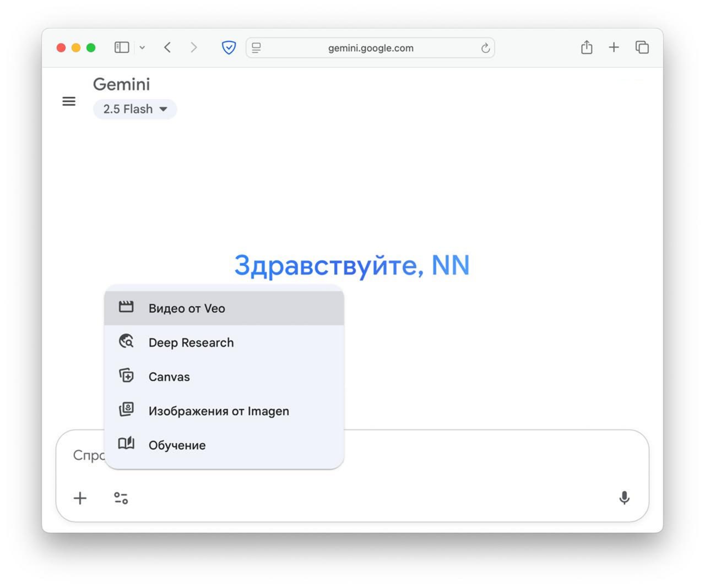Reload the page with refresh icon
The image size is (705, 588).
[x=485, y=48]
